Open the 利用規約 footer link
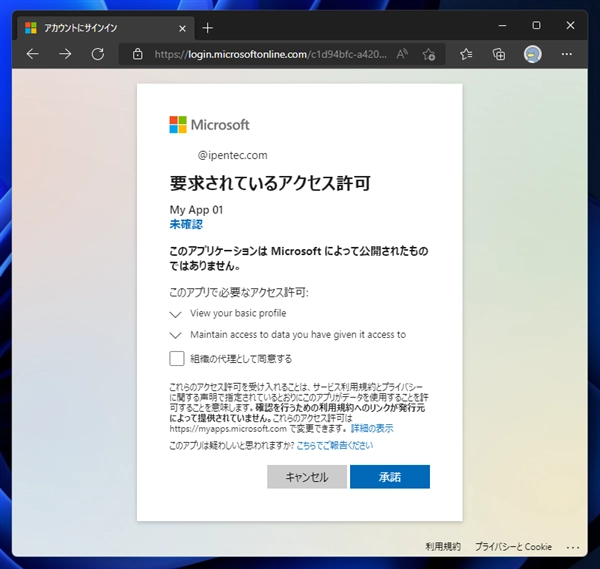The height and width of the screenshot is (569, 600). pos(443,546)
